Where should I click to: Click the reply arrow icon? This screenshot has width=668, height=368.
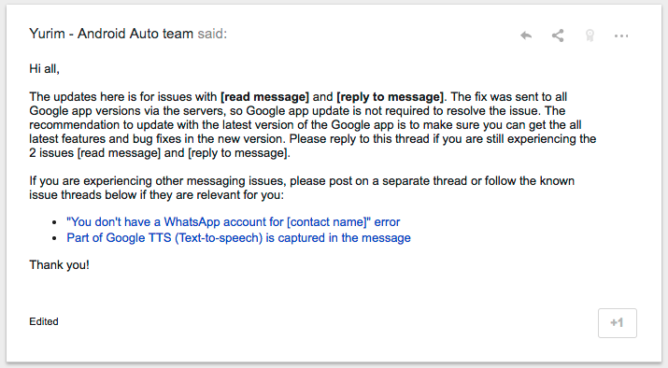click(526, 35)
